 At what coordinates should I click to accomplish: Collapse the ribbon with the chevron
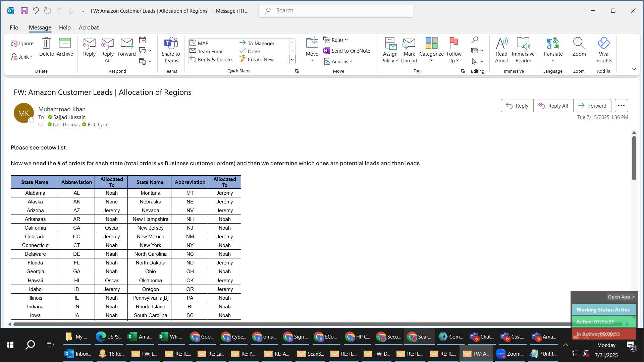[x=634, y=69]
